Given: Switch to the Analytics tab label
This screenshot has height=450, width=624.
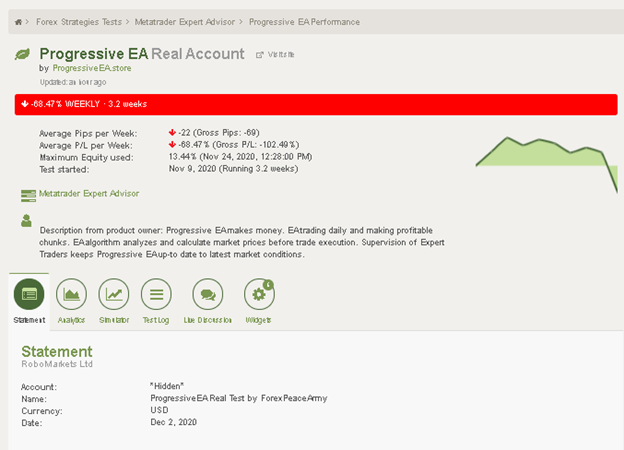Looking at the screenshot, I should (x=71, y=320).
